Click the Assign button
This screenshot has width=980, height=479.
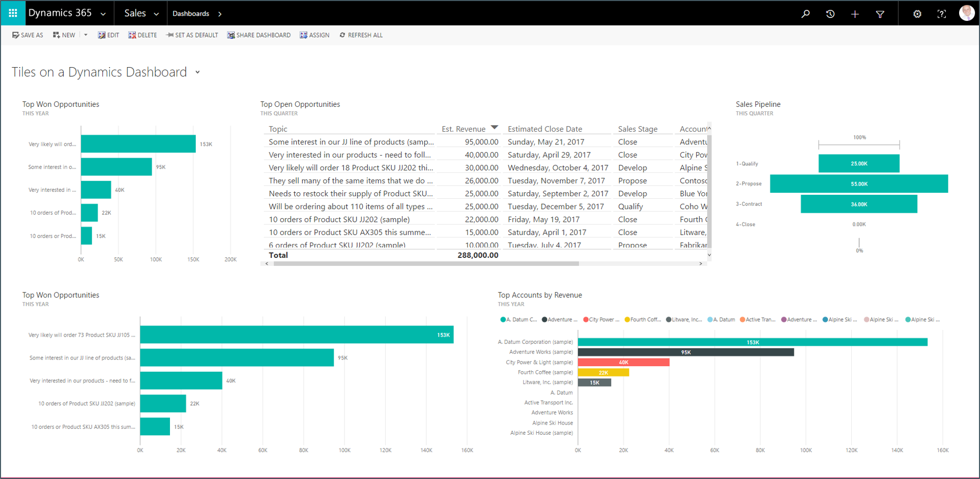pyautogui.click(x=314, y=35)
